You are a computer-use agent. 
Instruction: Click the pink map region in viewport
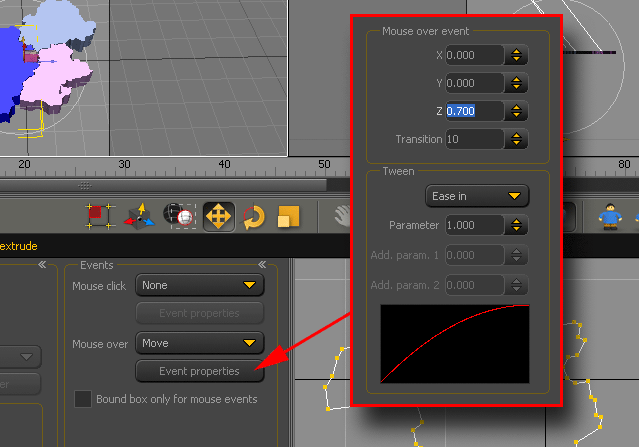point(53,77)
